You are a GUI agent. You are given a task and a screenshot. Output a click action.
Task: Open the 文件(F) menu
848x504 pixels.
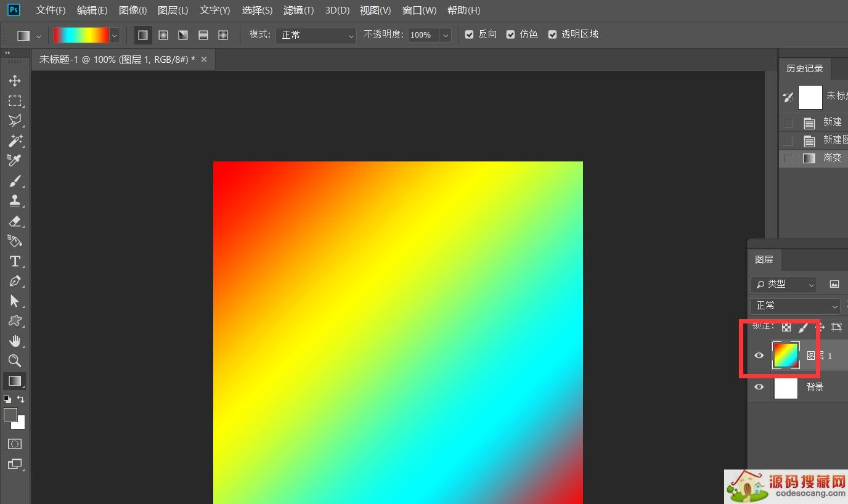point(51,10)
